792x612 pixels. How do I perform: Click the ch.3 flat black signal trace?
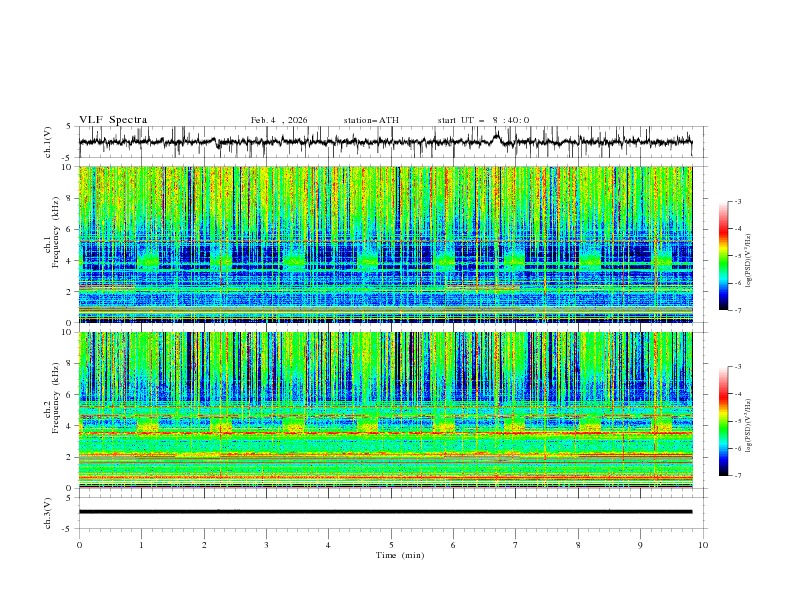(385, 512)
